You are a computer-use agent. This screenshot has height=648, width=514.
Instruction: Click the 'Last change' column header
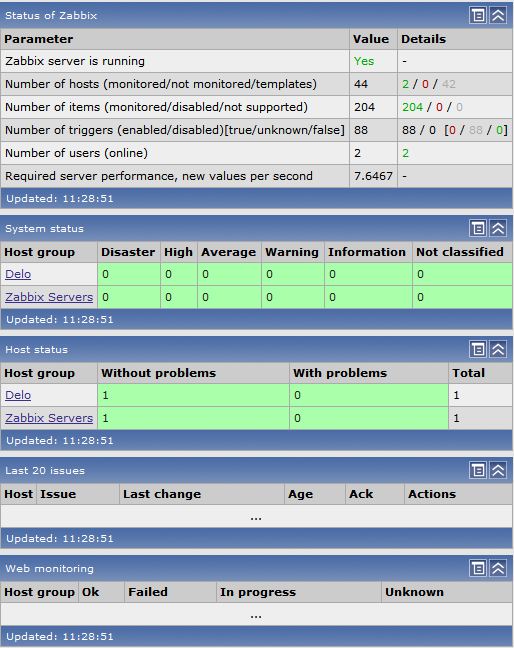pos(162,494)
